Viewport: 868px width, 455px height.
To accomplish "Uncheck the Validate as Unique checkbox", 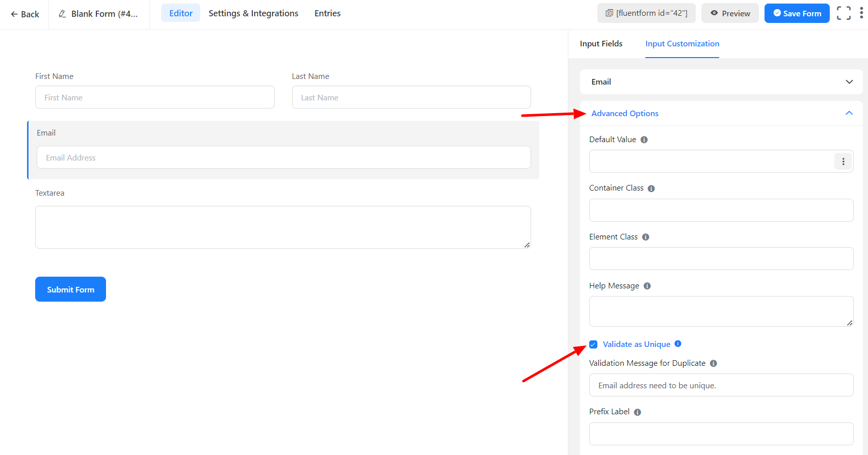I will [x=593, y=344].
